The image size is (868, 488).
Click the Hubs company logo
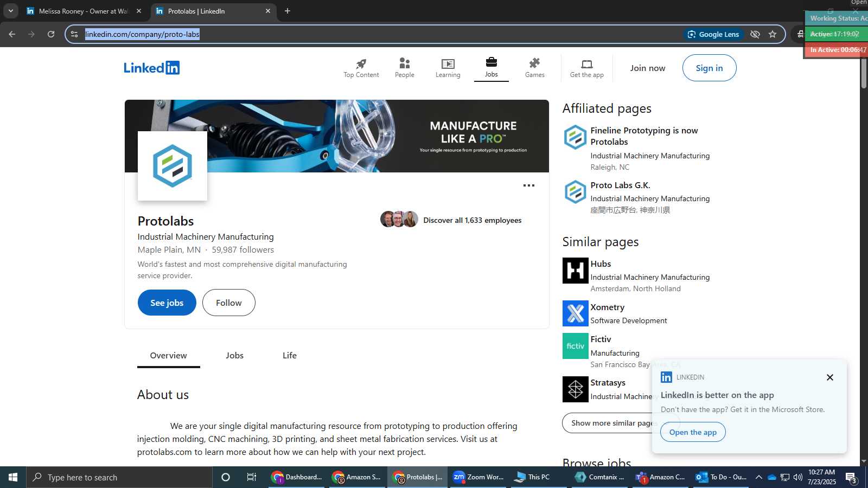tap(575, 271)
